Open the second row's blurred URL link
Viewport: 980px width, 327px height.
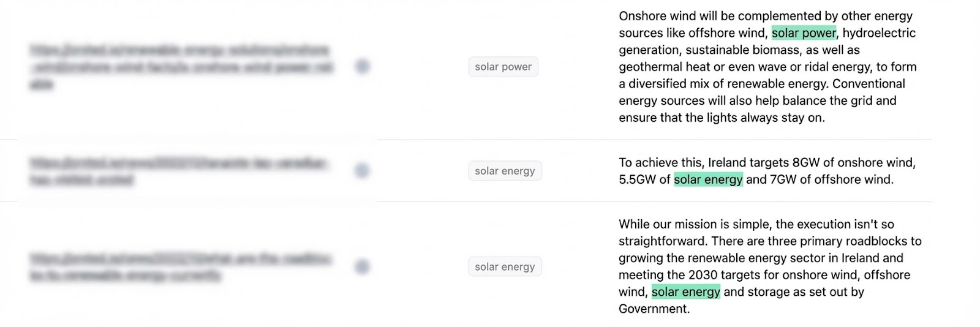(x=178, y=171)
